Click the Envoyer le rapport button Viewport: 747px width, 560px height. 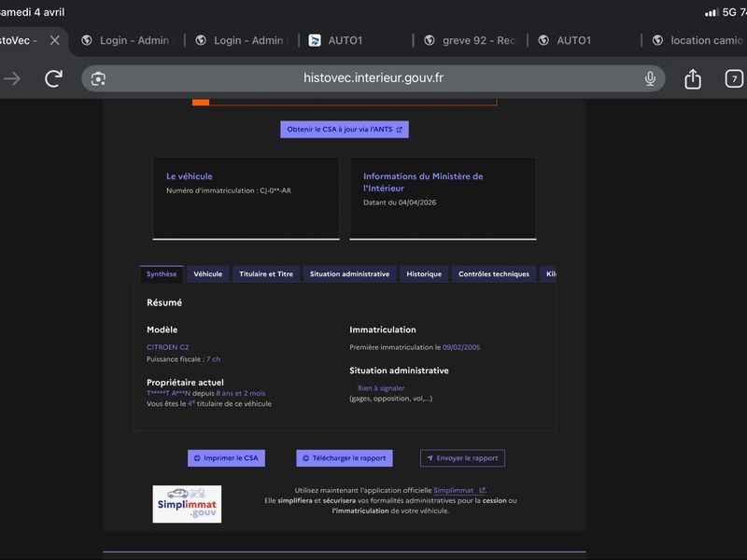coord(462,458)
